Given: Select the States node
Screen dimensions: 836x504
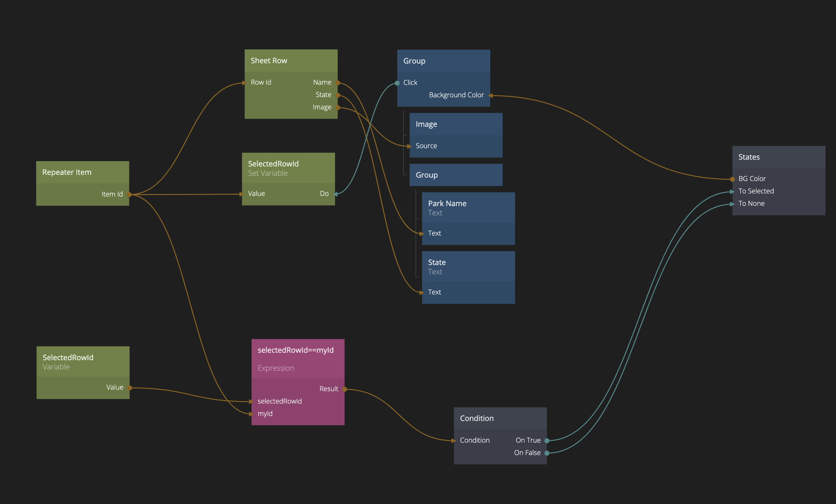Looking at the screenshot, I should pos(749,157).
